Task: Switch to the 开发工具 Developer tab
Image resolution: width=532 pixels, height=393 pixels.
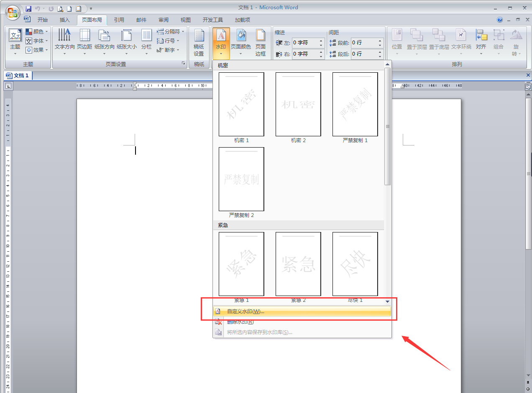Action: (213, 20)
